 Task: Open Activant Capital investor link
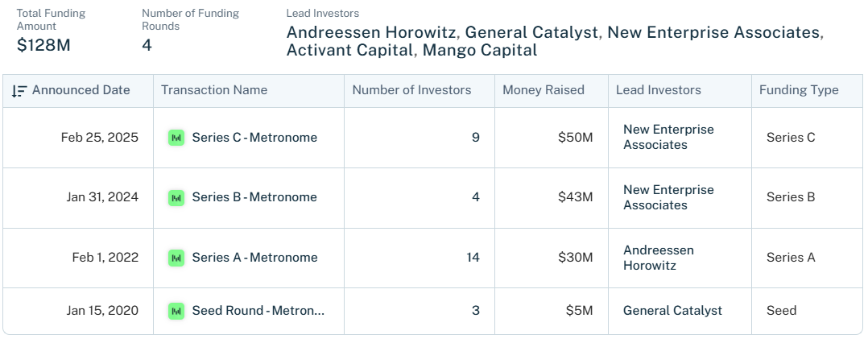tap(349, 51)
